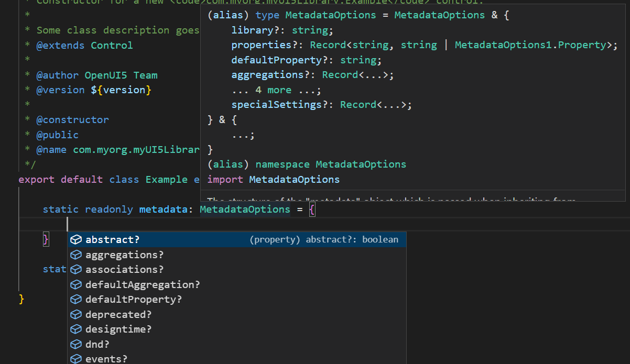630x364 pixels.
Task: Click the '... 4 more ...;' line in tooltip
Action: [276, 90]
